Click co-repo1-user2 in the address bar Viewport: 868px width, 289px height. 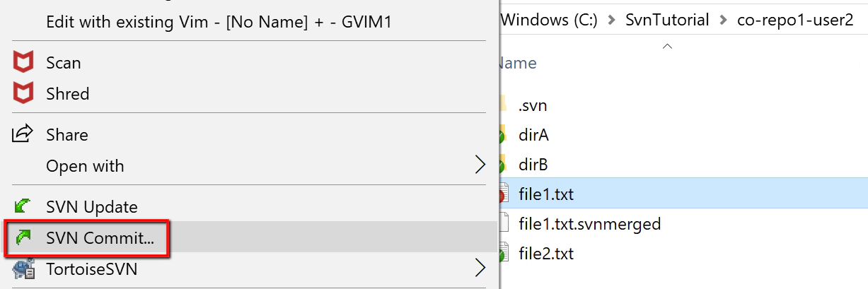pos(794,20)
